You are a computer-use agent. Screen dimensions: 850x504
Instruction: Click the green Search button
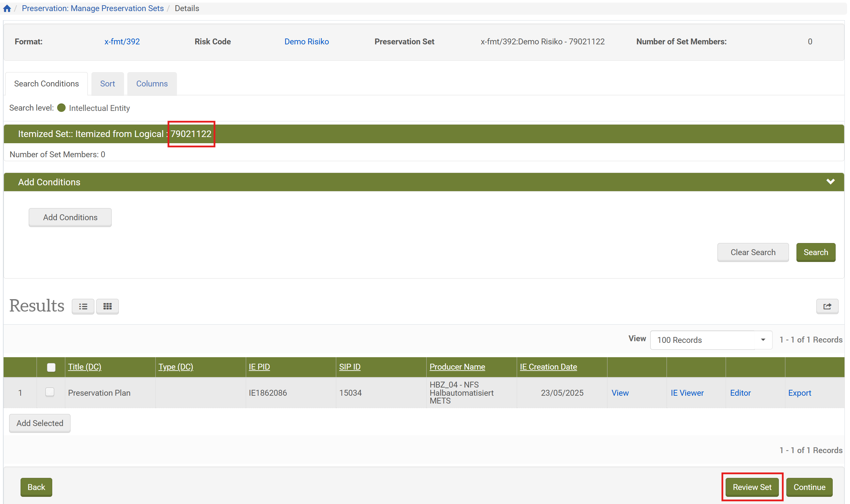click(815, 252)
